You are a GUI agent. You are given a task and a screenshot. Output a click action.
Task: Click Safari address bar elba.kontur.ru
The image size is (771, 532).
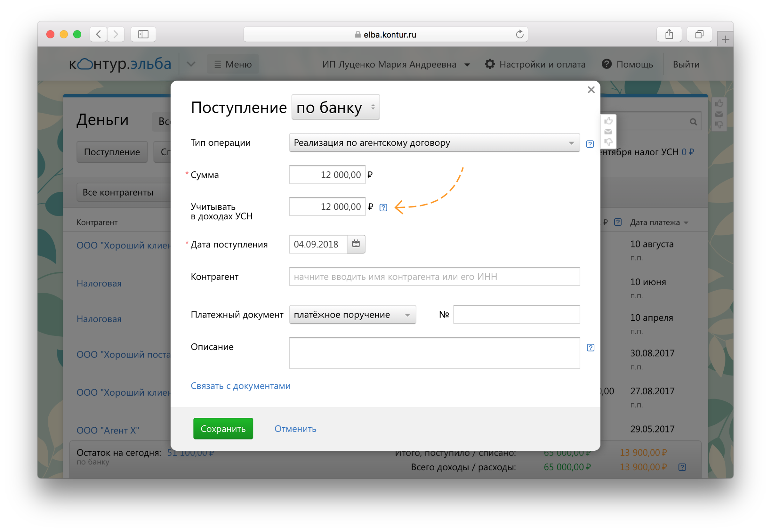click(x=385, y=34)
